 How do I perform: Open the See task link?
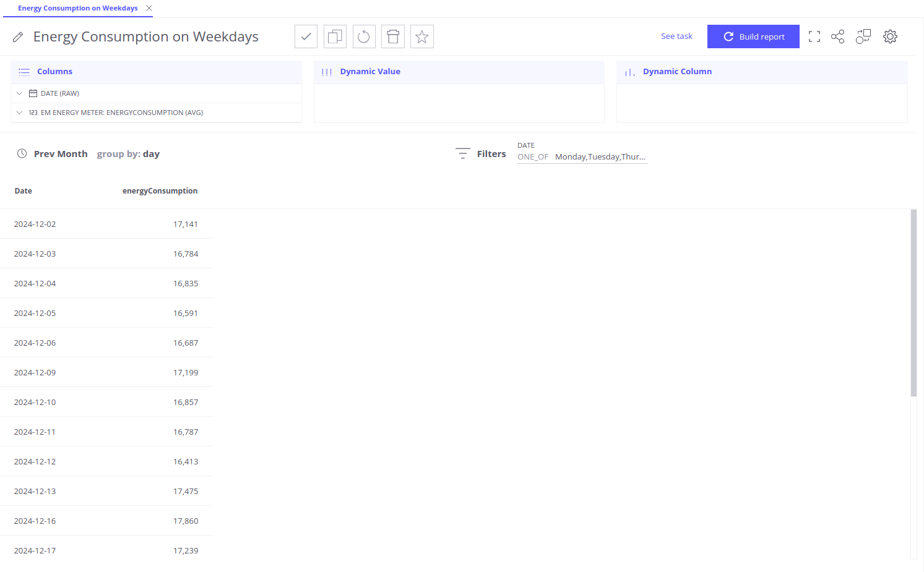pyautogui.click(x=676, y=36)
